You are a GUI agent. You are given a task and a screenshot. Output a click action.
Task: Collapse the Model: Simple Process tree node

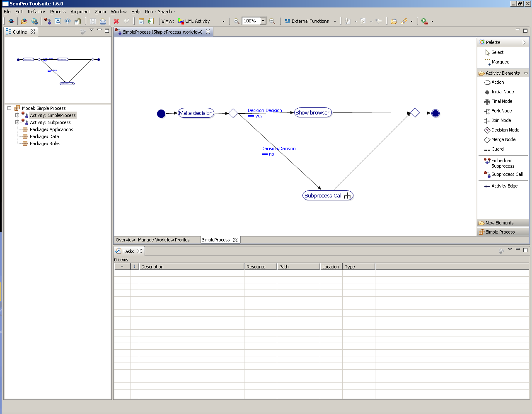point(9,108)
